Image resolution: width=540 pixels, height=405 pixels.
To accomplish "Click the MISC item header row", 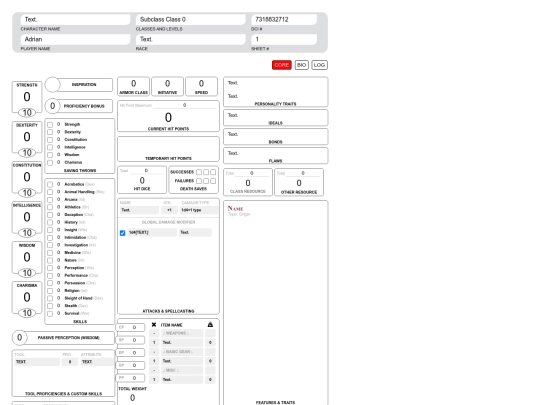I will tap(182, 370).
